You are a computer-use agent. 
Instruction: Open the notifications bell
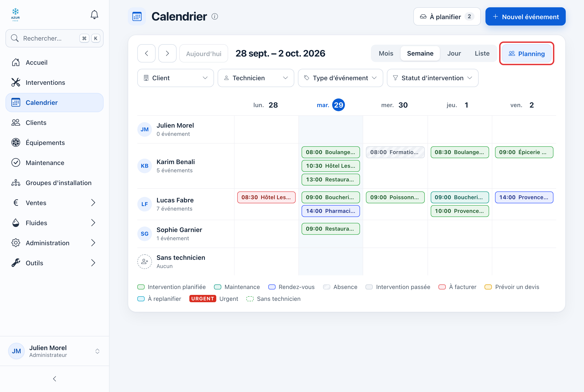(x=94, y=15)
